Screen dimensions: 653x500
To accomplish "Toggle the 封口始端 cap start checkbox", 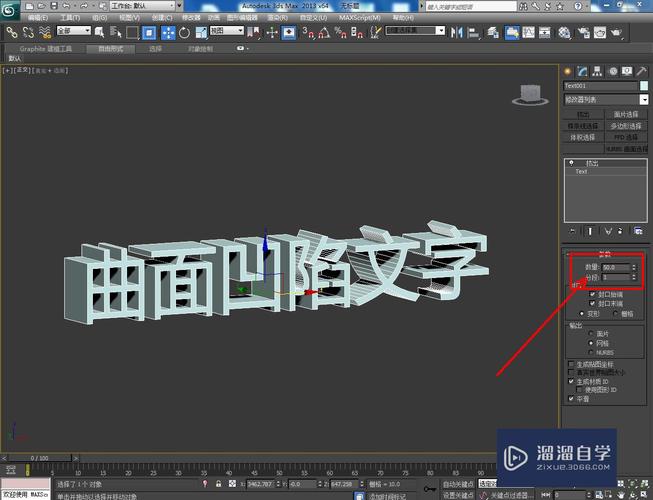I will click(592, 294).
